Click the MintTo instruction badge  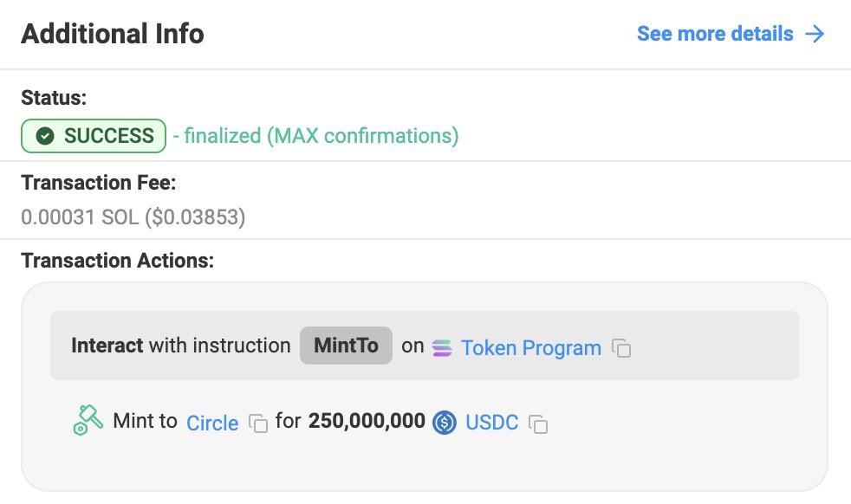pos(346,346)
